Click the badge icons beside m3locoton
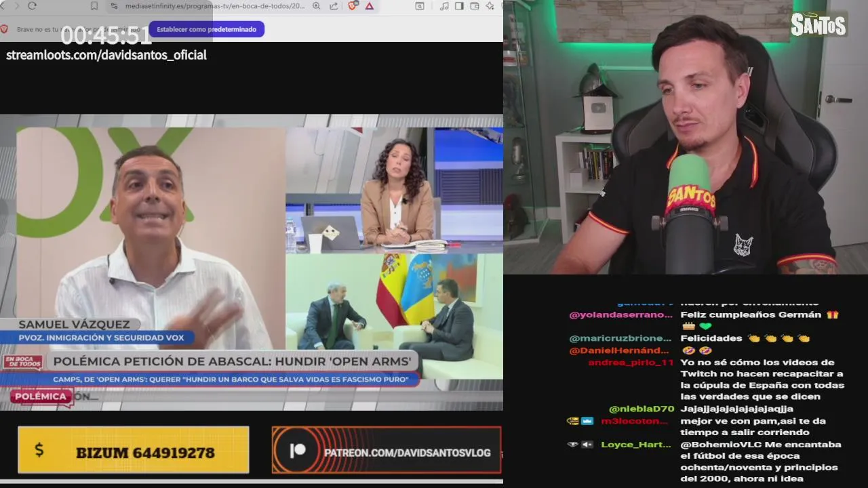 tap(580, 421)
